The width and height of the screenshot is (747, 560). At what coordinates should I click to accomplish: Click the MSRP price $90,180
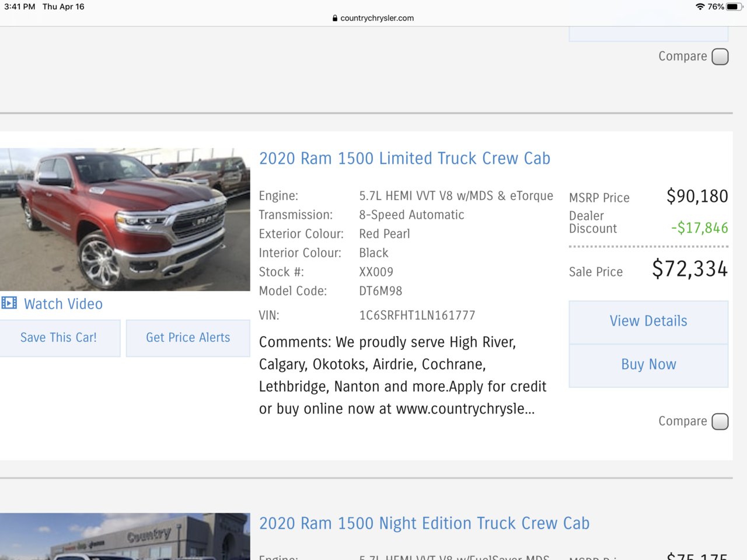pos(697,196)
